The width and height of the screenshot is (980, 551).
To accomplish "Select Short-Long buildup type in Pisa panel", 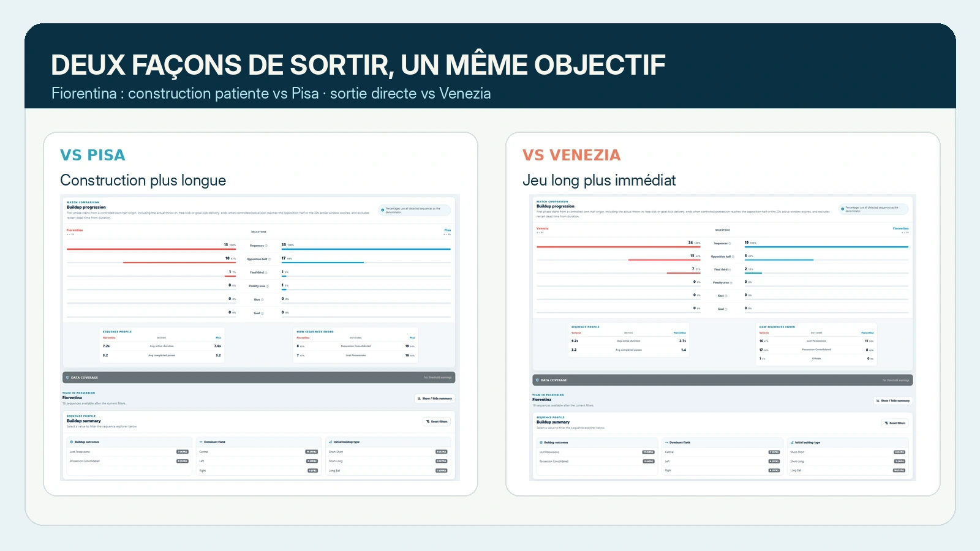I will (x=388, y=461).
